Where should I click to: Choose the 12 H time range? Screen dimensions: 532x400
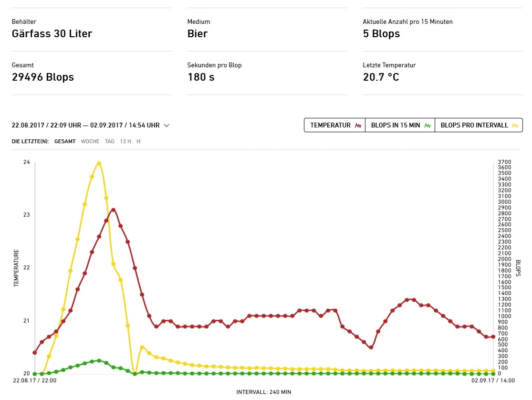pos(125,141)
